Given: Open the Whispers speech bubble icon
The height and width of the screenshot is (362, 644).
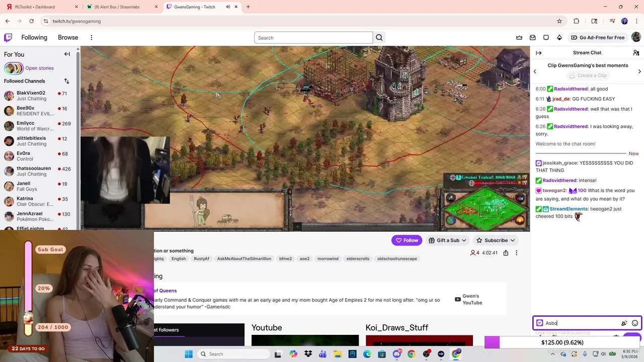Looking at the screenshot, I should pyautogui.click(x=546, y=38).
